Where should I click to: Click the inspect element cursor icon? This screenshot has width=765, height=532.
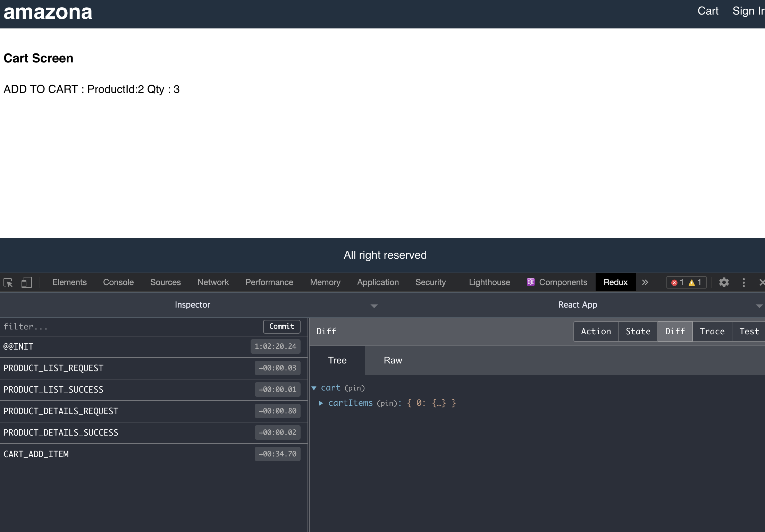(8, 283)
